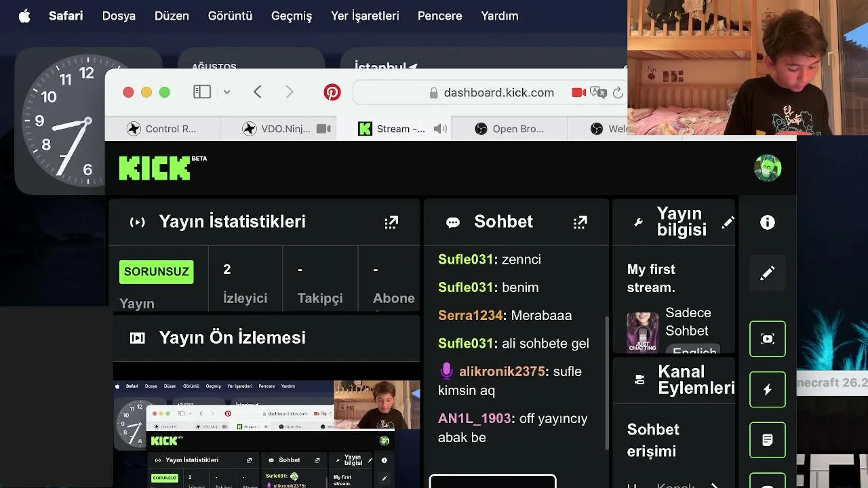This screenshot has width=868, height=488.
Task: Click the SORUNSUZ status badge
Action: coord(157,272)
